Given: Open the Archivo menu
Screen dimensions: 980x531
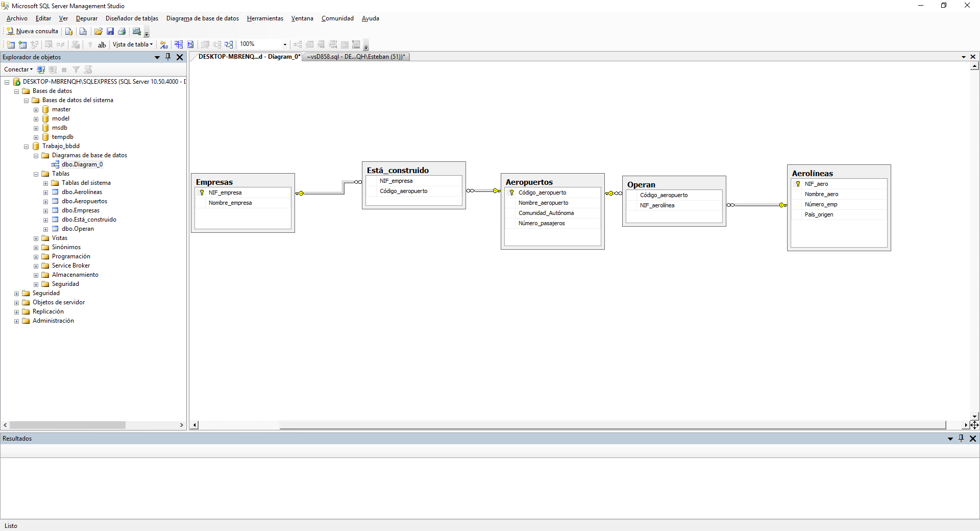Looking at the screenshot, I should pyautogui.click(x=17, y=18).
